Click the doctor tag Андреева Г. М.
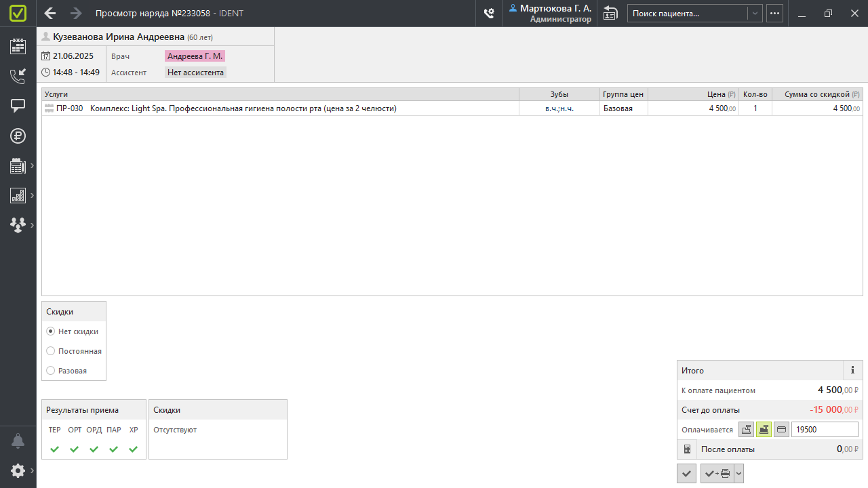The width and height of the screenshot is (868, 488). (195, 56)
